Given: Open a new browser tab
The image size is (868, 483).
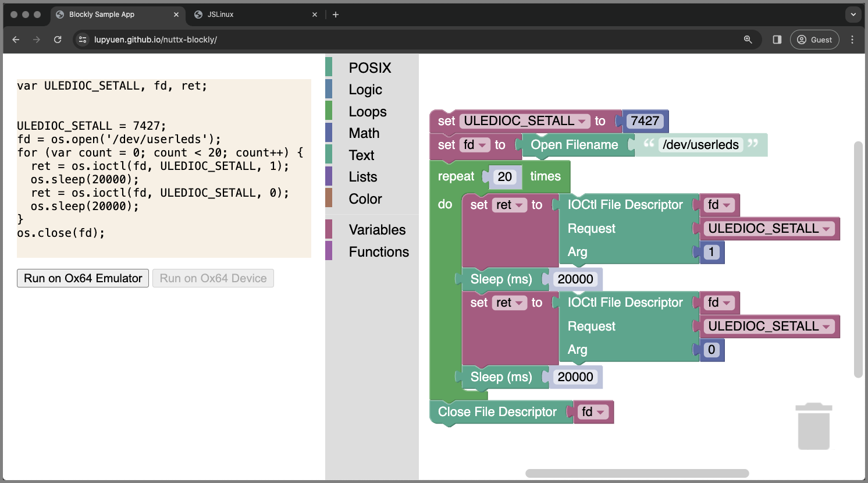Looking at the screenshot, I should click(x=336, y=15).
